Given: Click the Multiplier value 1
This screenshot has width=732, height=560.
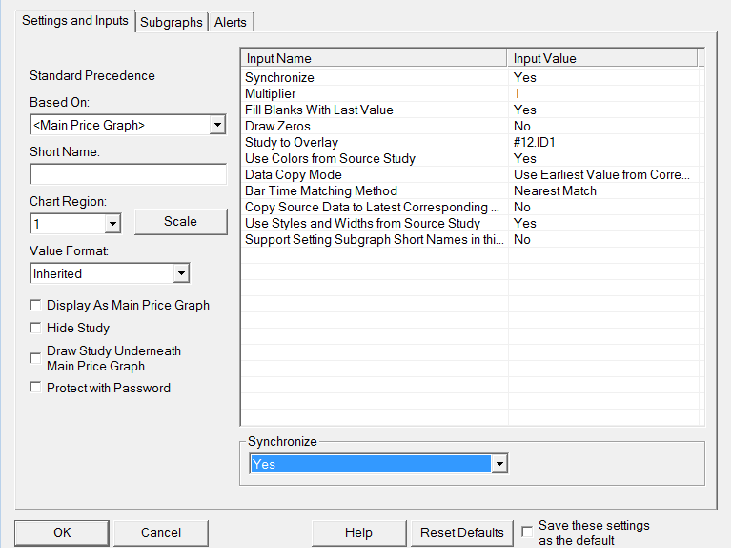Looking at the screenshot, I should tap(517, 93).
